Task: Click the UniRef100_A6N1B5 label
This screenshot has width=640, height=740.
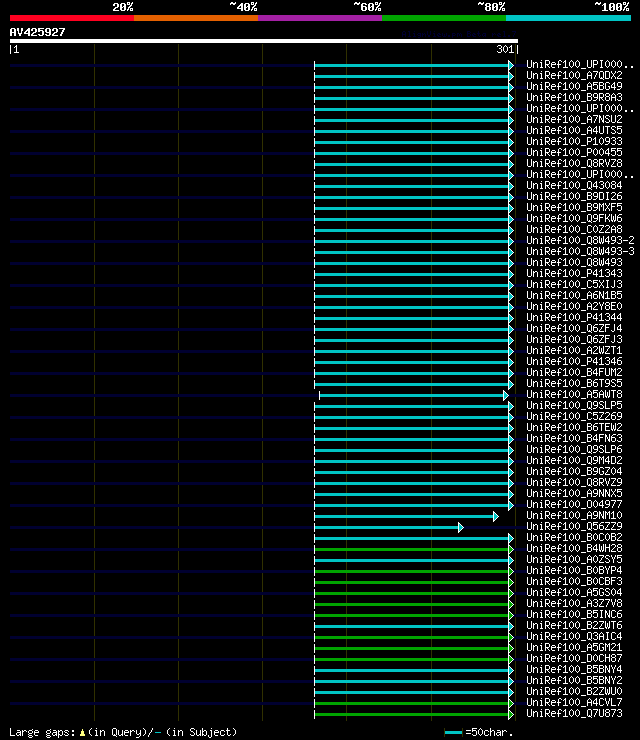Action: pyautogui.click(x=574, y=295)
